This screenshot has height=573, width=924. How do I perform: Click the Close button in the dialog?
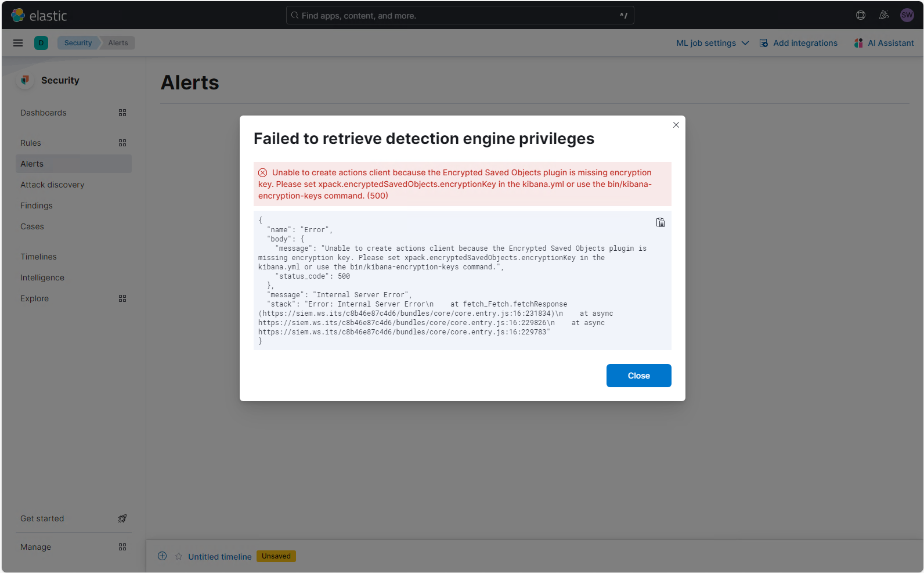click(639, 376)
